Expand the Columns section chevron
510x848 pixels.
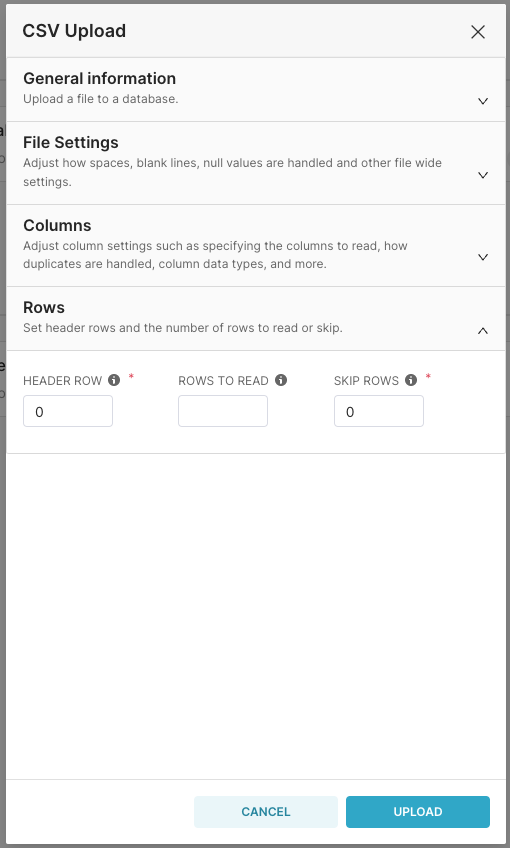pos(483,257)
